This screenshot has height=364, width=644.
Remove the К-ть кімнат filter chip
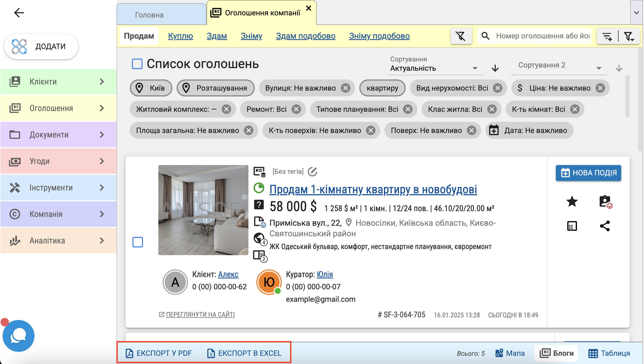coord(575,109)
